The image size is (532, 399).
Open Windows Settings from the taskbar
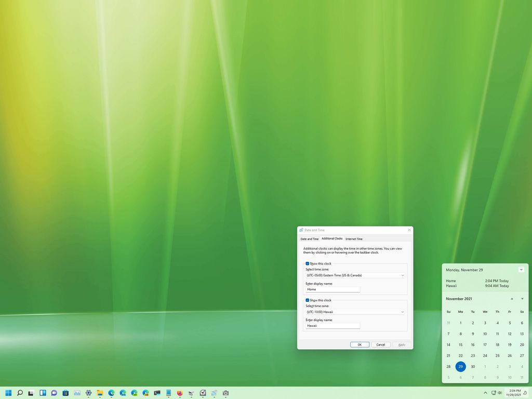coord(88,393)
